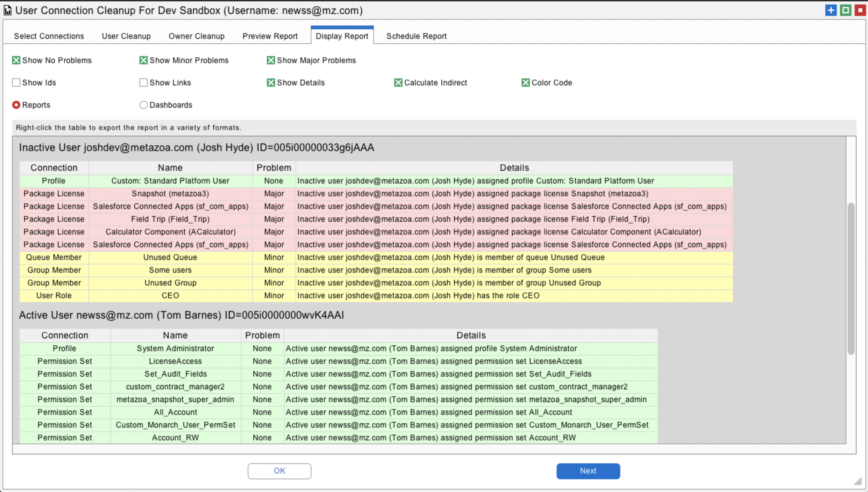Click the blue Next button
Viewport: 868px width, 492px height.
(x=588, y=471)
